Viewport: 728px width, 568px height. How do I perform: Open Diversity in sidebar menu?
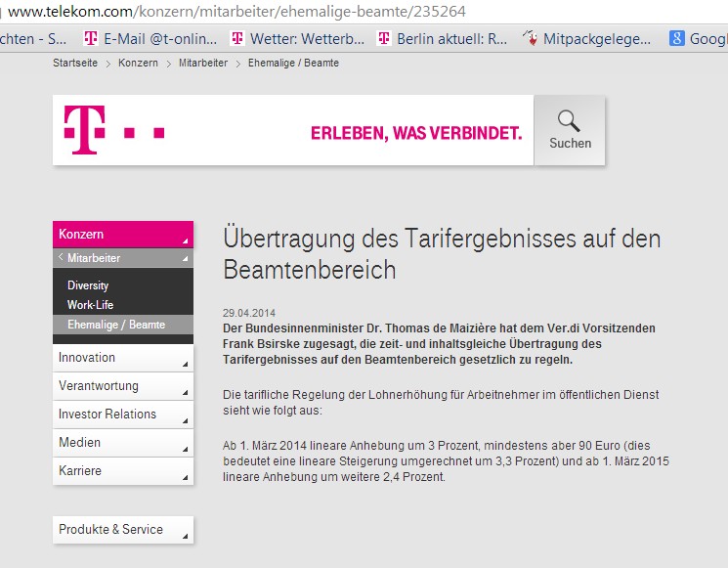(88, 285)
